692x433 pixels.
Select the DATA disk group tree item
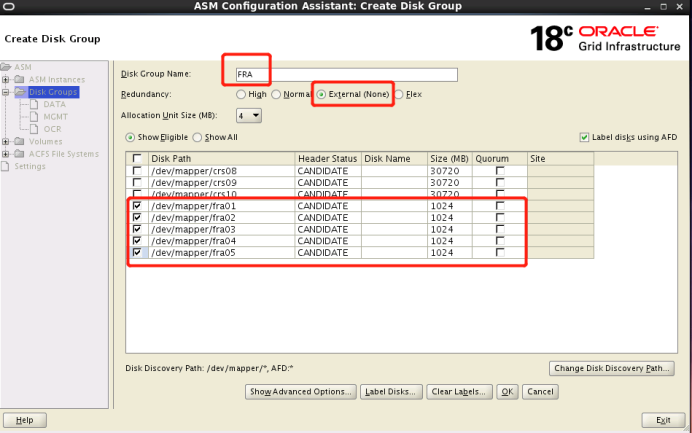54,104
